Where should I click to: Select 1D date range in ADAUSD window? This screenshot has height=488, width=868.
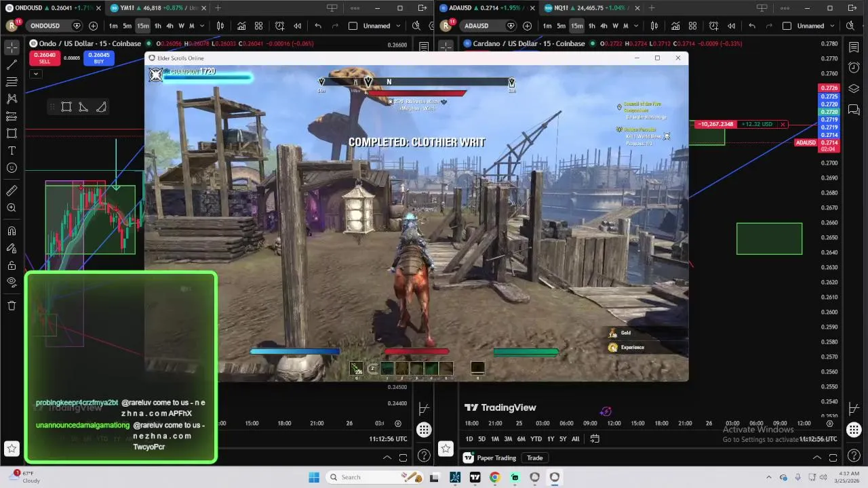[469, 439]
